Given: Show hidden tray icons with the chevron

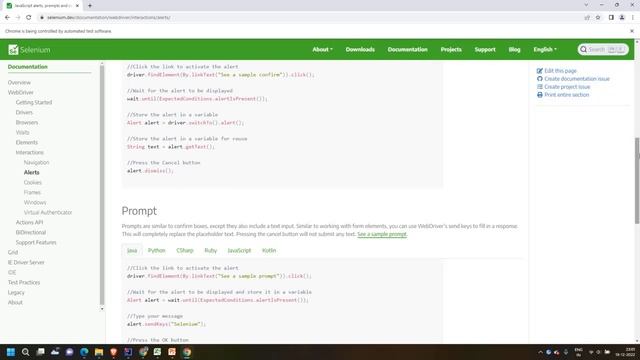Looking at the screenshot, I should [540, 352].
